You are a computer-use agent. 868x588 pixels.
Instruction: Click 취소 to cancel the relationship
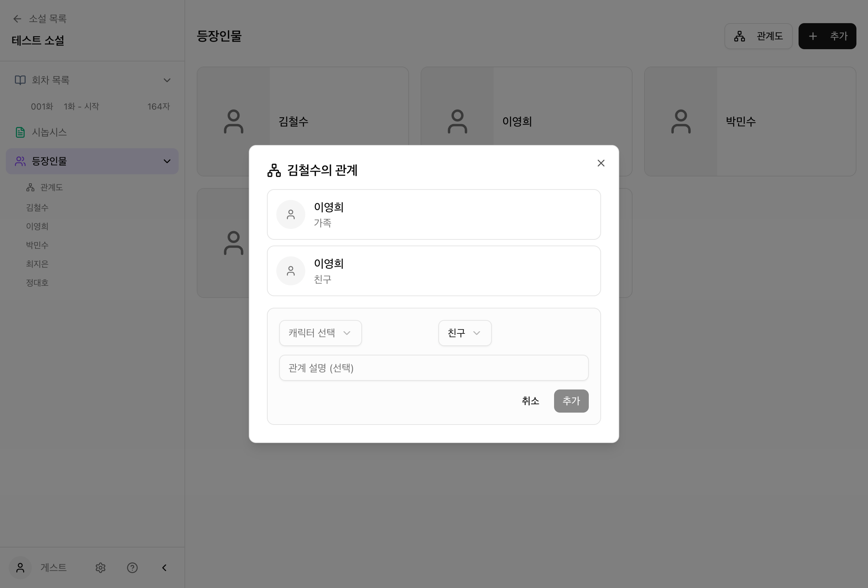pyautogui.click(x=531, y=401)
